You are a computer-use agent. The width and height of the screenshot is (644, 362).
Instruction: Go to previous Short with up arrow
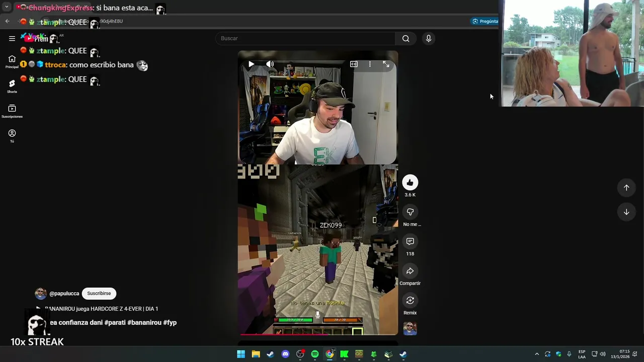[x=626, y=188]
